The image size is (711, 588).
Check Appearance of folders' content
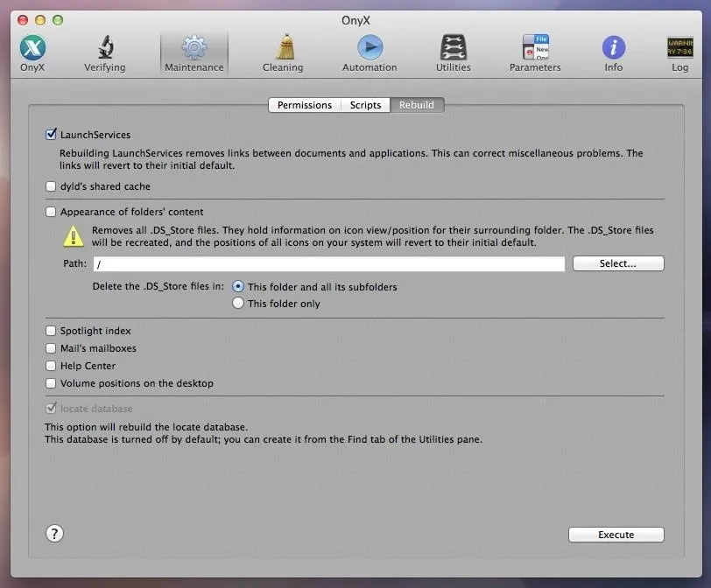[51, 212]
